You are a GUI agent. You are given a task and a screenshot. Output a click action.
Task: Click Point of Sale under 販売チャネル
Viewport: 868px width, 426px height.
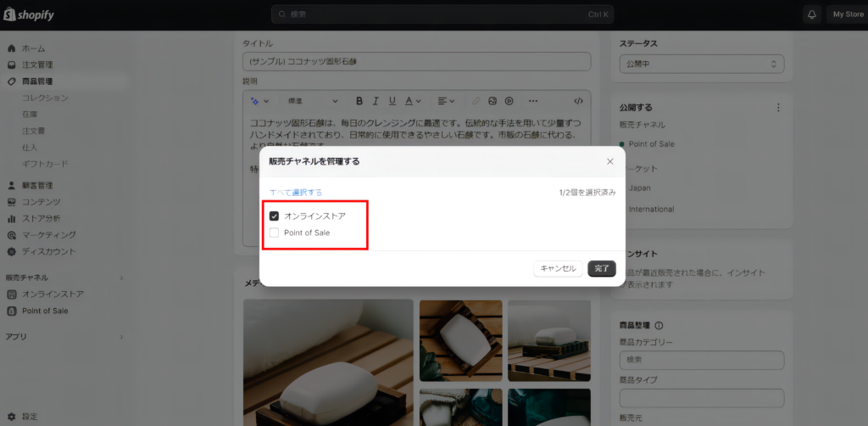(x=652, y=144)
